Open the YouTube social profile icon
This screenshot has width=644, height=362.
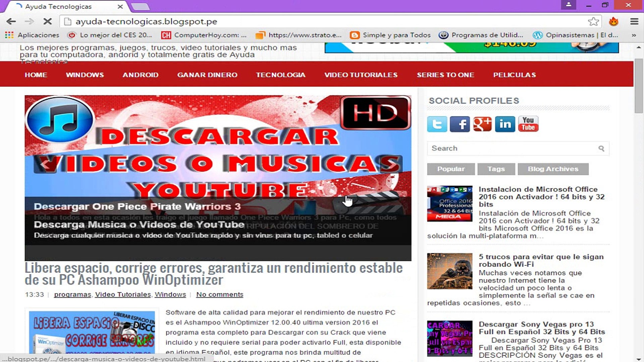click(x=528, y=124)
